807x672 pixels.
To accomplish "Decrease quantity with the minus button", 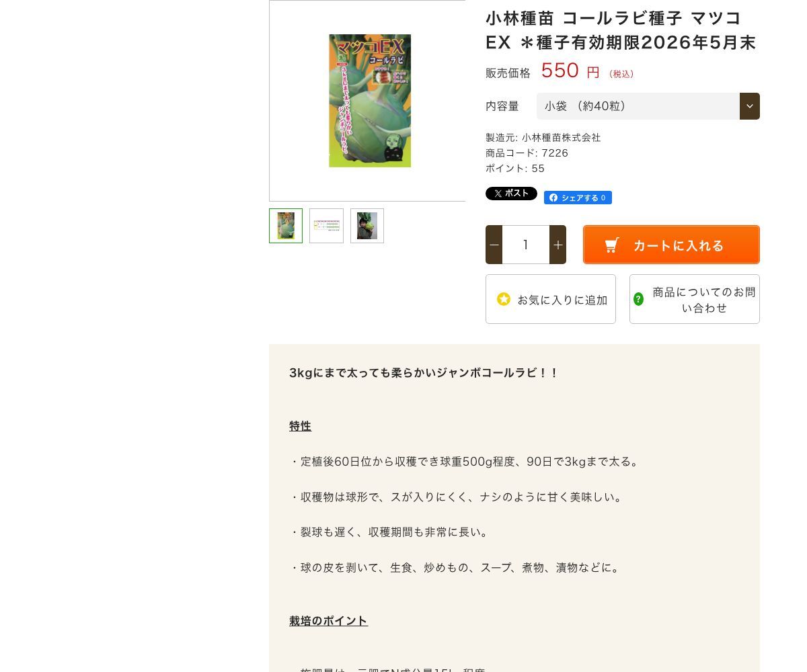I will point(494,245).
